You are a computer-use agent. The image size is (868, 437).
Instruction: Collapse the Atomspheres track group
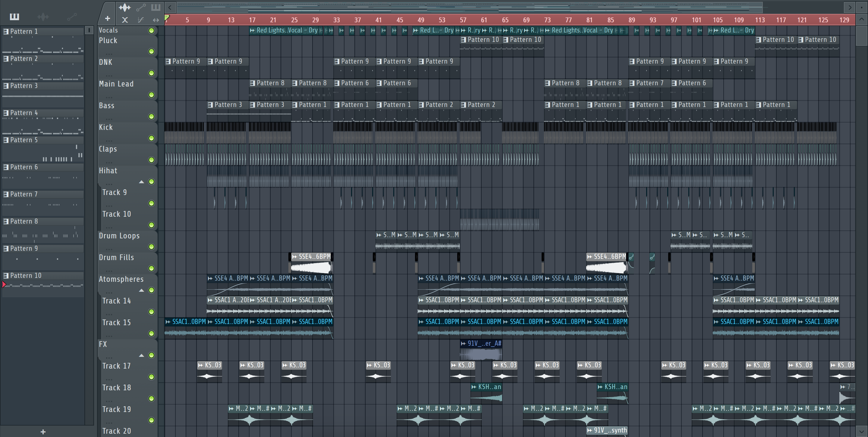(142, 291)
